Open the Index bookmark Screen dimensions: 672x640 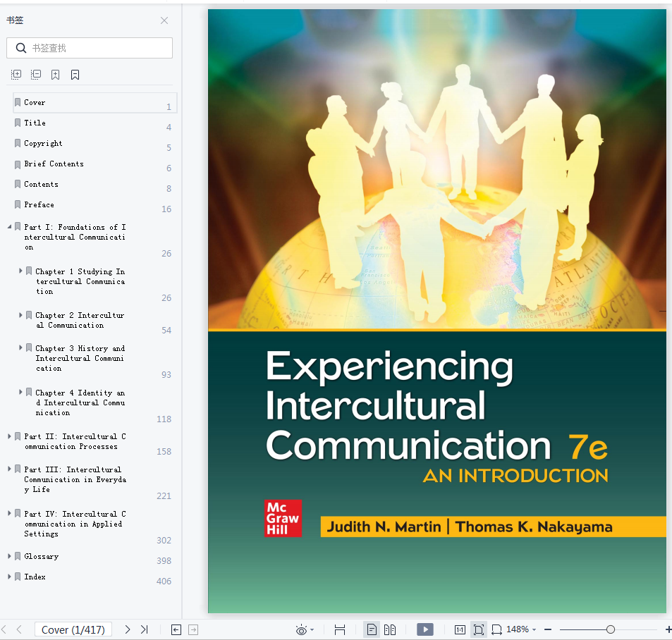[35, 577]
